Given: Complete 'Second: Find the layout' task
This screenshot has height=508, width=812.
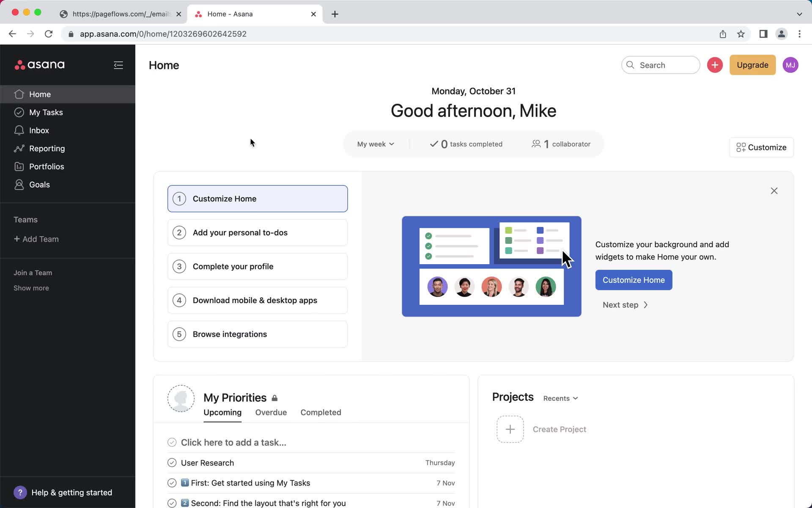Looking at the screenshot, I should coord(172,503).
